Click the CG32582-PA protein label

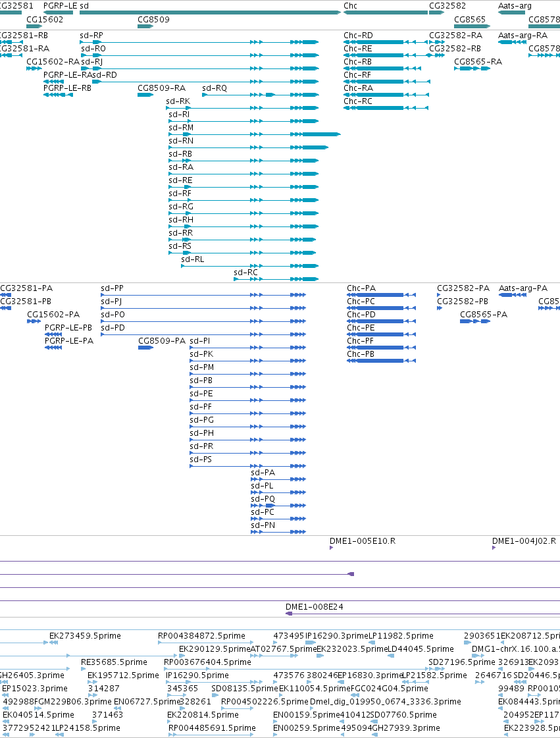[463, 288]
